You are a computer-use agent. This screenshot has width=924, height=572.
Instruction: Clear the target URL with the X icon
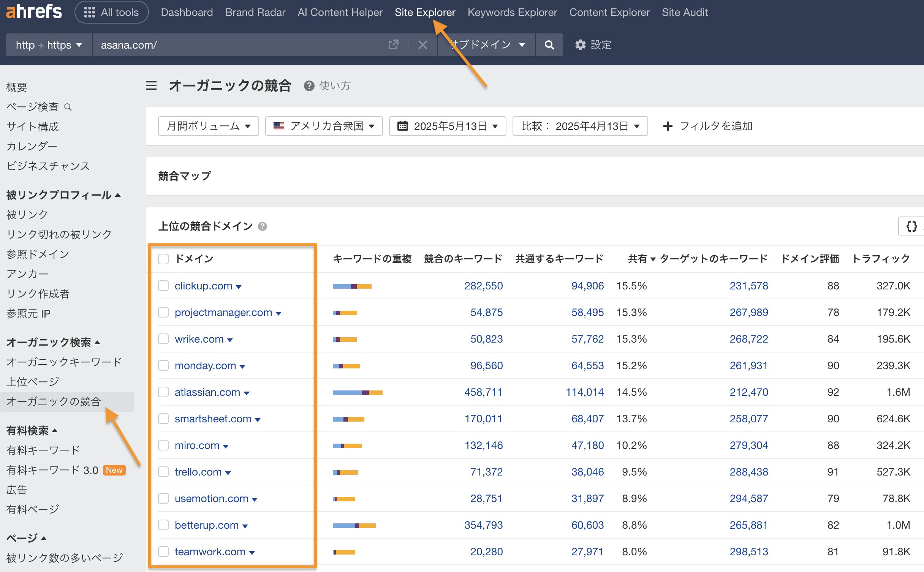tap(422, 44)
